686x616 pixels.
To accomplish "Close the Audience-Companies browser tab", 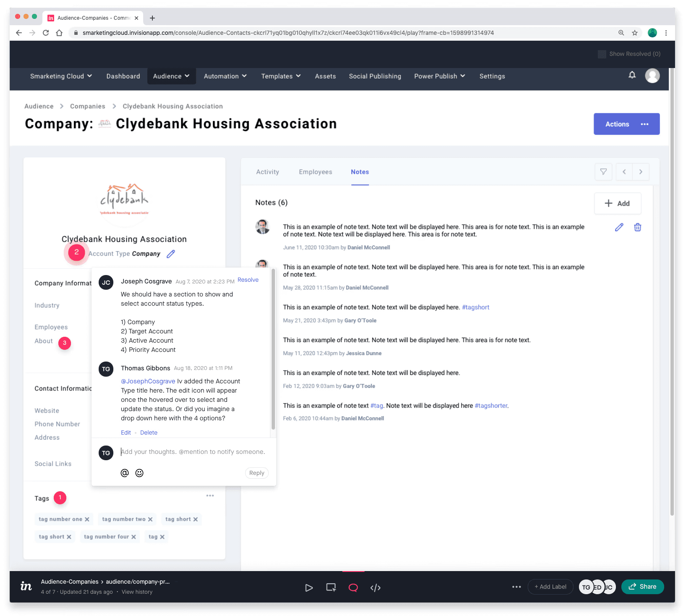I will pyautogui.click(x=136, y=18).
